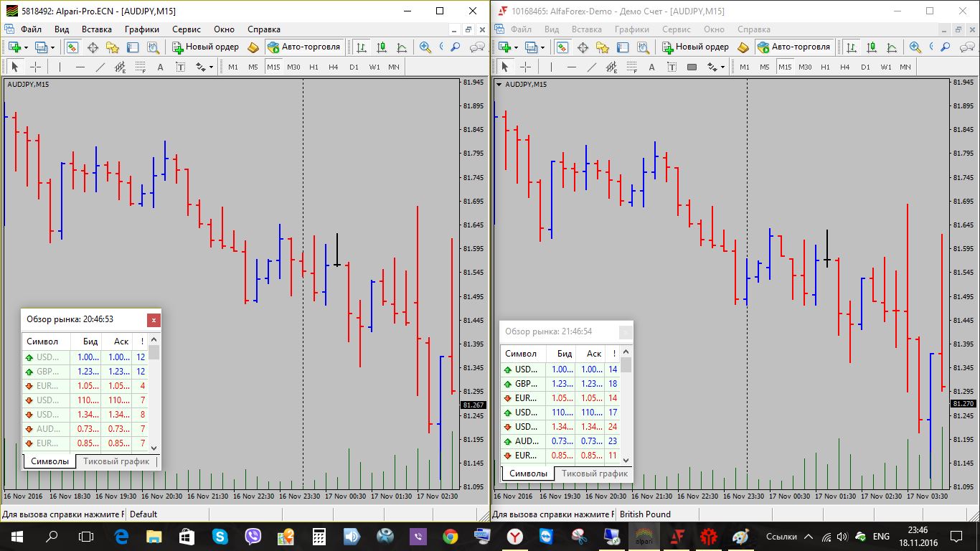The height and width of the screenshot is (551, 980).
Task: Toggle Market Watch icon in Alpari toolbar
Action: click(x=72, y=47)
